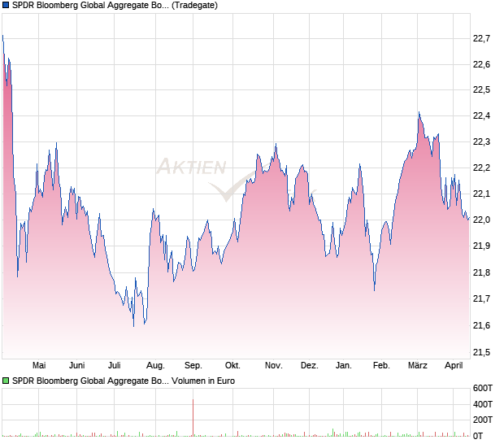Click the green volume legend square
Image resolution: width=504 pixels, height=444 pixels.
pos(7,381)
